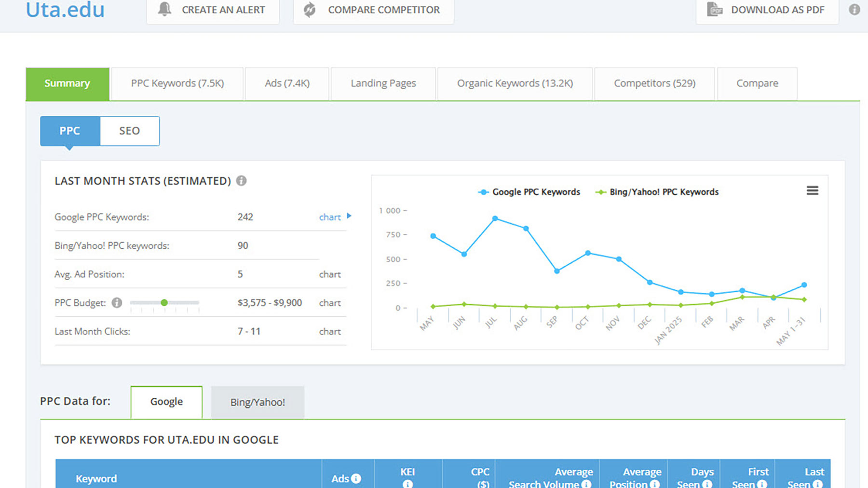868x488 pixels.
Task: Click the PPC Budget range $3,575 - $9,900
Action: pos(270,303)
